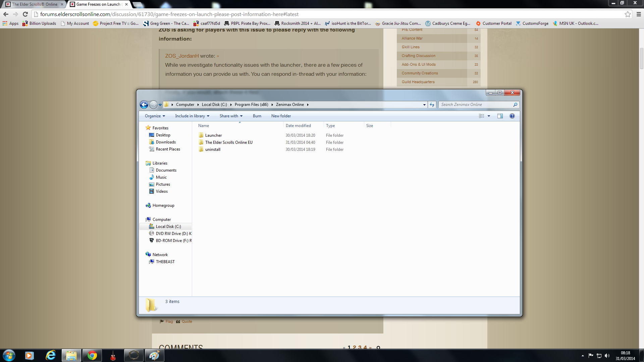
Task: Open Homegroup in the navigation pane
Action: pyautogui.click(x=163, y=205)
